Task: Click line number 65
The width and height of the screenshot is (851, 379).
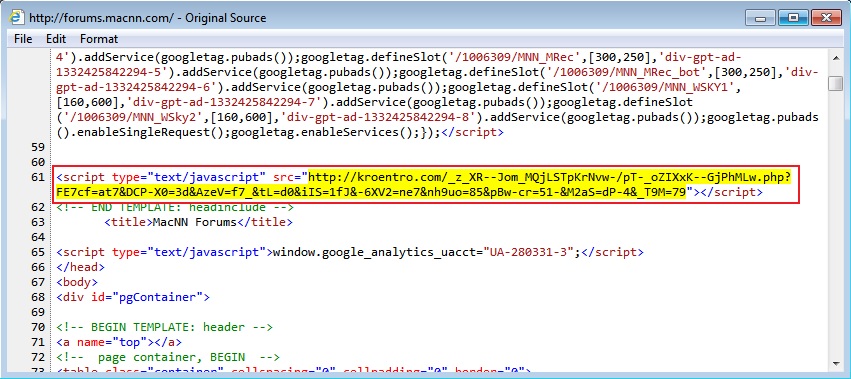Action: click(x=37, y=252)
